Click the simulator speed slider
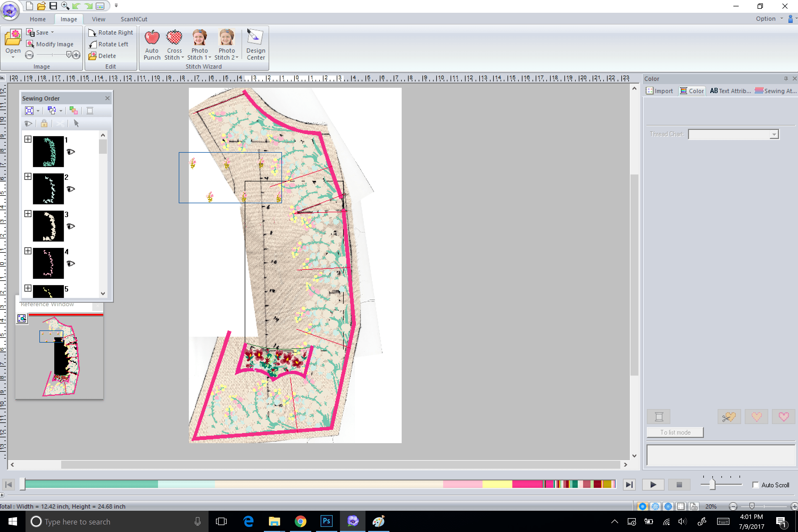798x532 pixels. 712,484
